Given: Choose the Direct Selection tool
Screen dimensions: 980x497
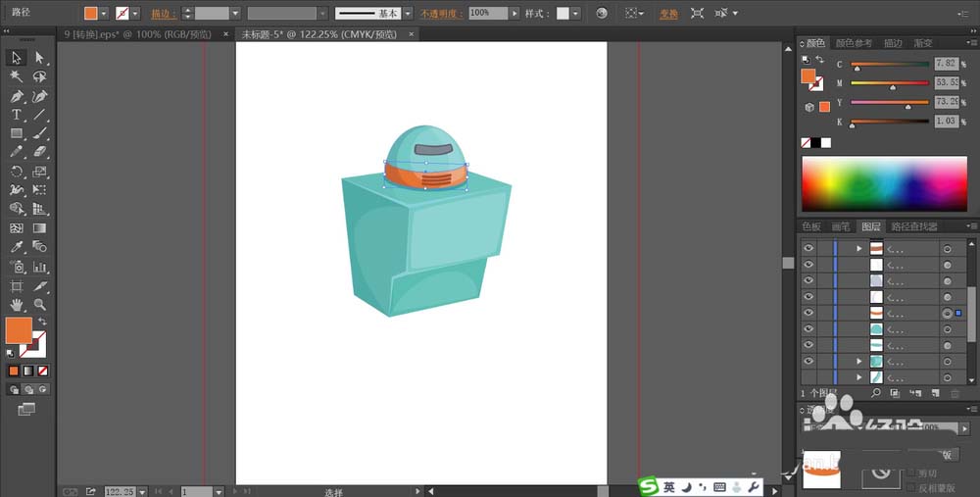Looking at the screenshot, I should click(40, 59).
